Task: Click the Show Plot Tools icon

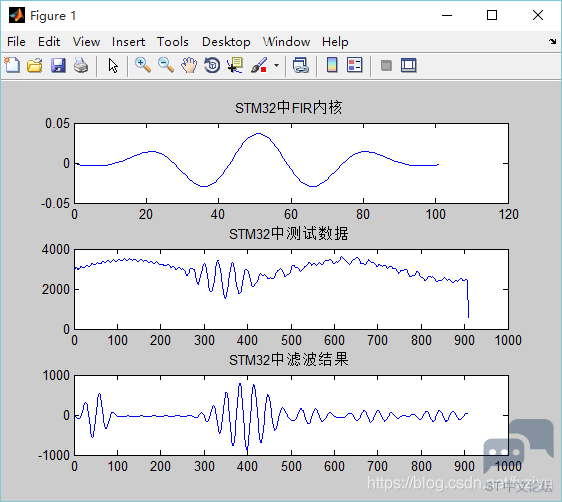Action: [409, 66]
